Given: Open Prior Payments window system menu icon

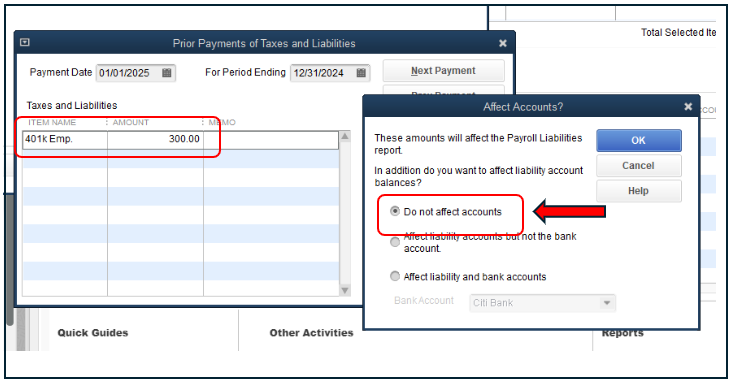Looking at the screenshot, I should point(25,42).
